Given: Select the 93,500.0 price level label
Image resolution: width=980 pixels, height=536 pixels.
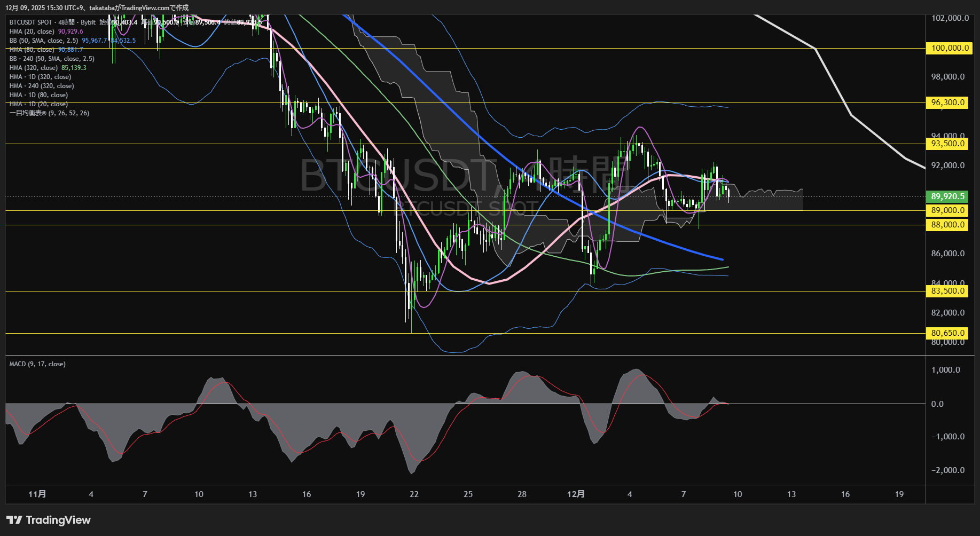Looking at the screenshot, I should pos(947,144).
